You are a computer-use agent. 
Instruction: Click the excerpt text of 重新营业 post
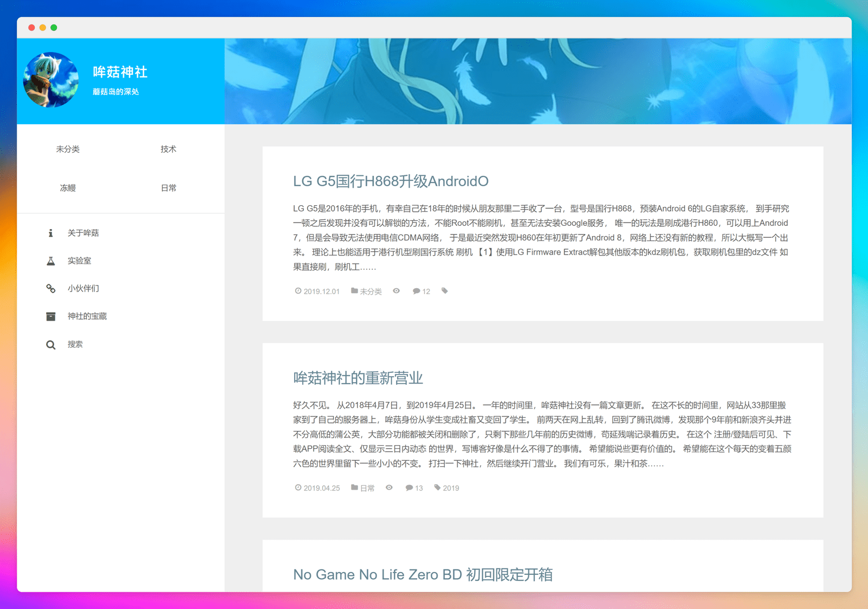[542, 434]
